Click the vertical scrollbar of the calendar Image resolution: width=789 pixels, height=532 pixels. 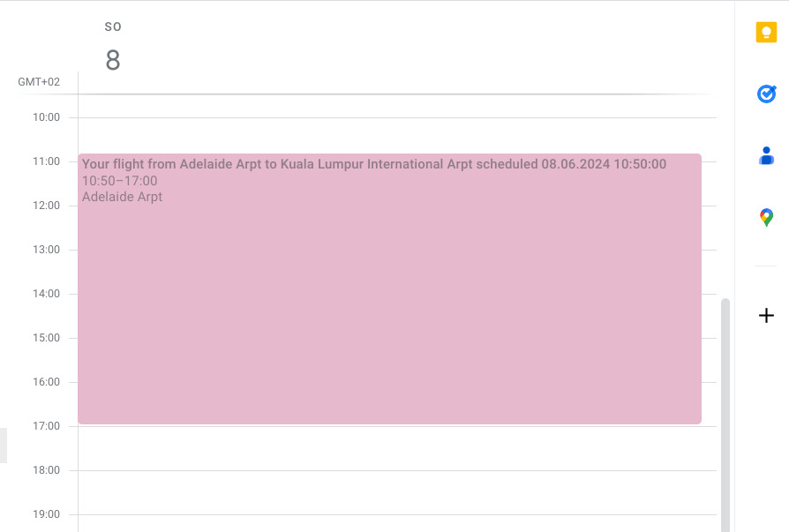coord(725,415)
